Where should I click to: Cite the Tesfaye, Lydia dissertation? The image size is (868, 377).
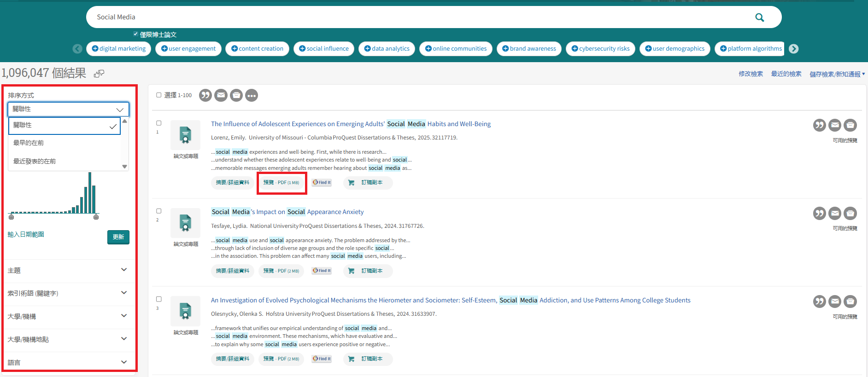coord(820,213)
